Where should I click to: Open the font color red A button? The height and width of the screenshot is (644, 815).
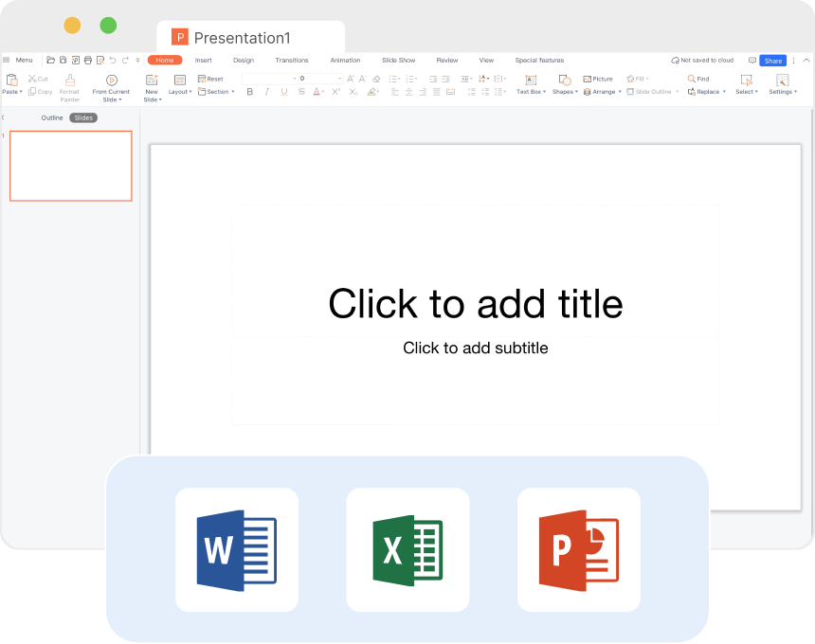317,92
